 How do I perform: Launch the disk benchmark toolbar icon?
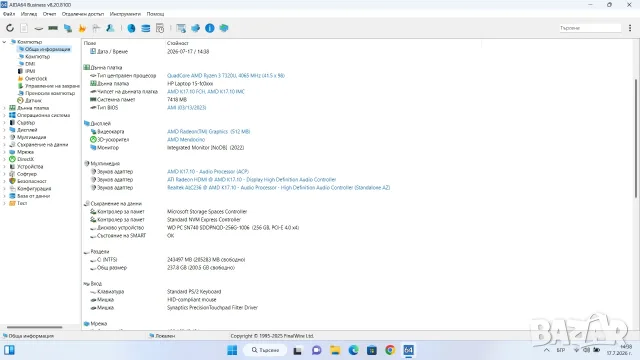click(x=38, y=28)
